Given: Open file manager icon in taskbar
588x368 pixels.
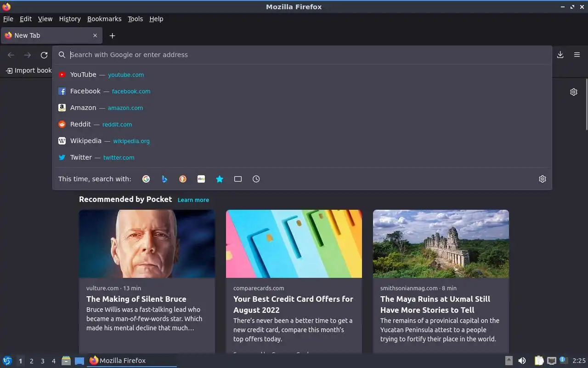Looking at the screenshot, I should [66, 361].
